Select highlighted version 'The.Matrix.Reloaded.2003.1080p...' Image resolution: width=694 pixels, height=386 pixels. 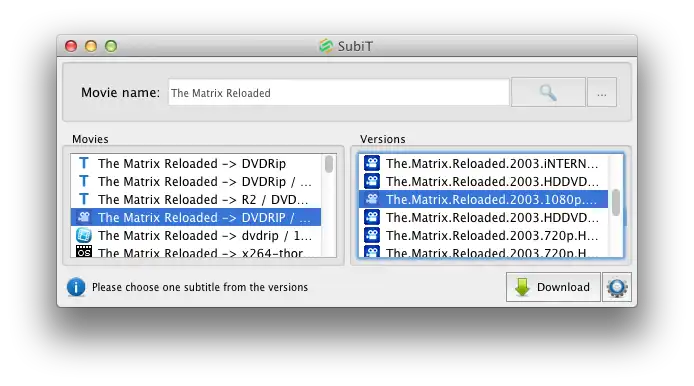pos(483,199)
